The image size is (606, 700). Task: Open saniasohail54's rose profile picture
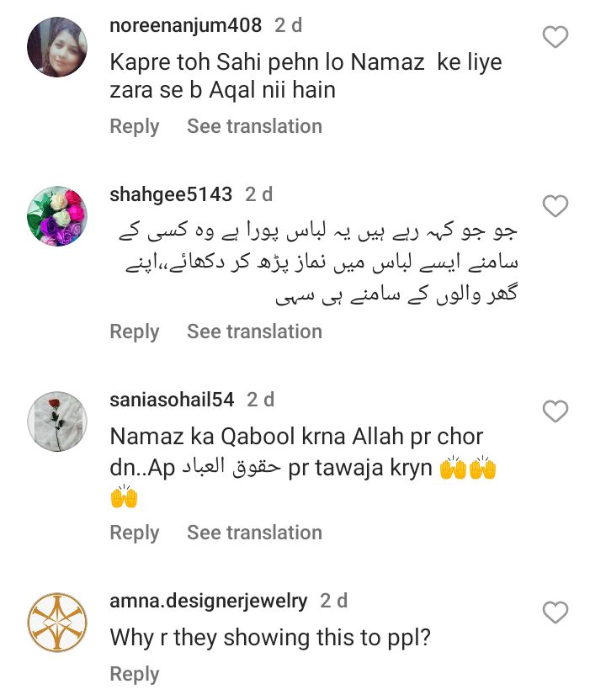click(x=57, y=421)
